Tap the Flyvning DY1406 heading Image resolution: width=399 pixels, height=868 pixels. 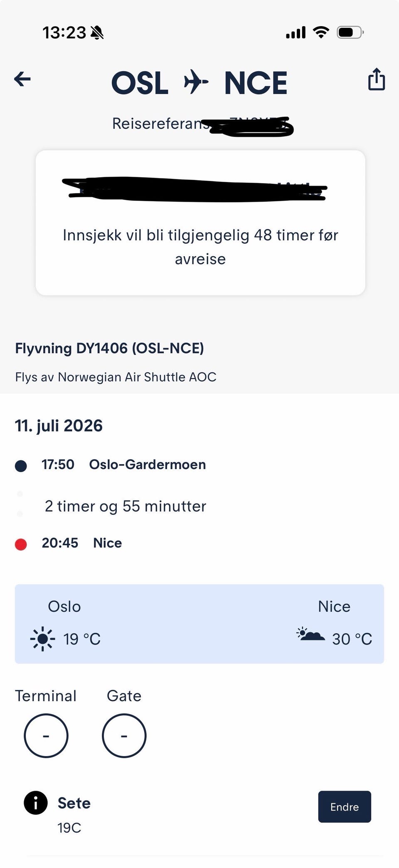coord(110,348)
